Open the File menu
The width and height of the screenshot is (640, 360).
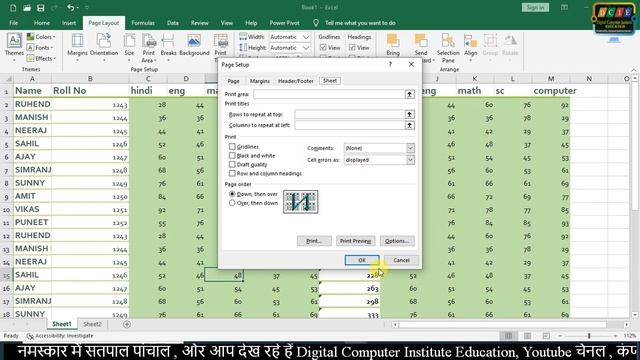(x=13, y=23)
